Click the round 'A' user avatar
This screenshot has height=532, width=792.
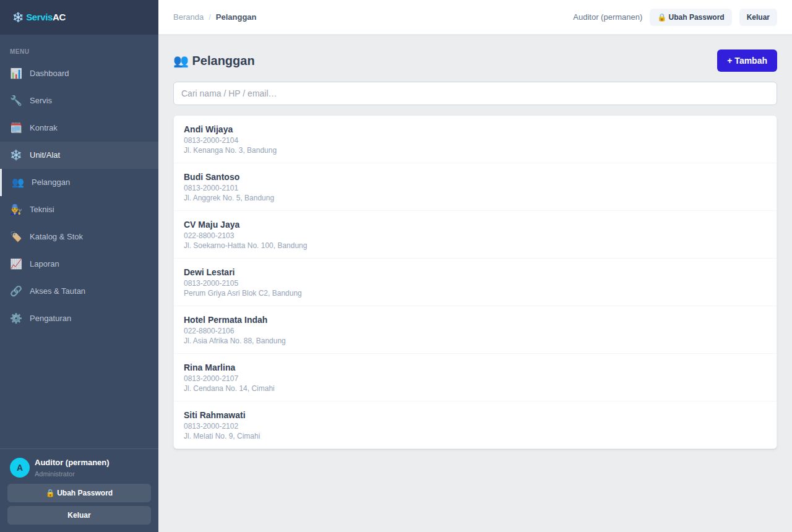20,468
